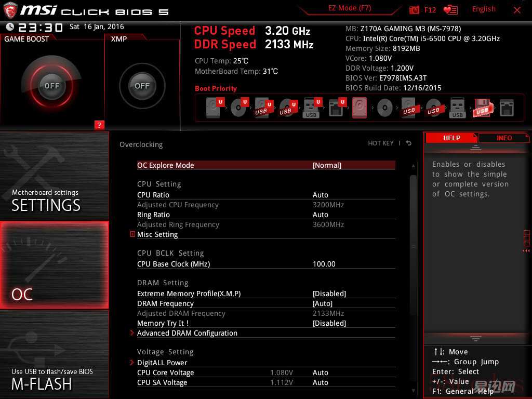Select the legacy USB key boot icon
The width and height of the screenshot is (532, 399).
[457, 108]
